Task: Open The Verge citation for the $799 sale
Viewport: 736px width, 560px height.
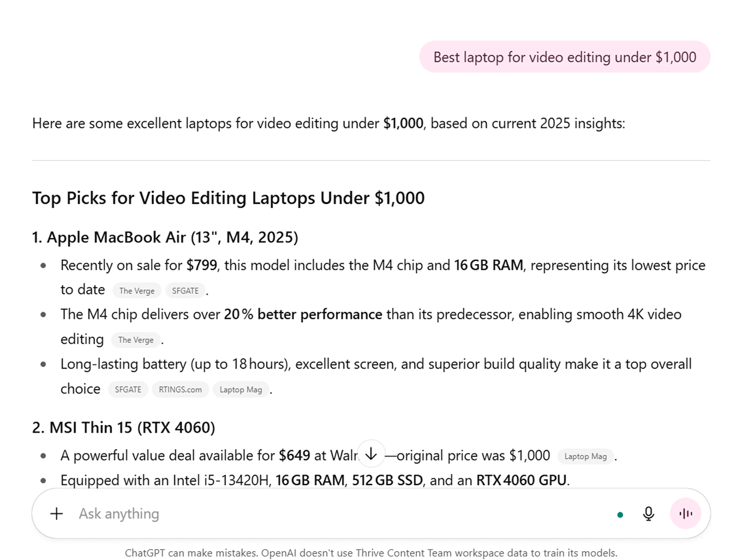Action: pyautogui.click(x=136, y=291)
